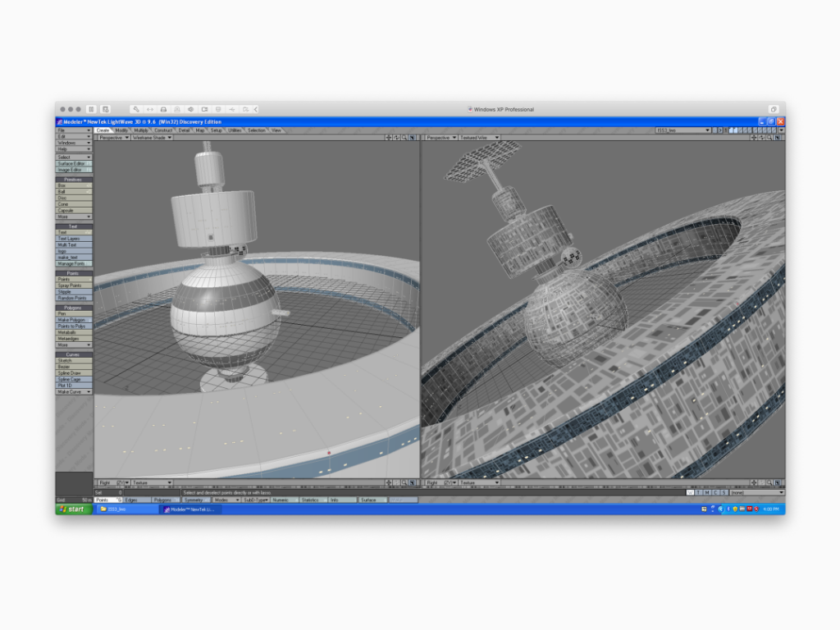Open the Image Editor
Screen dimensions: 840x630
[x=74, y=170]
